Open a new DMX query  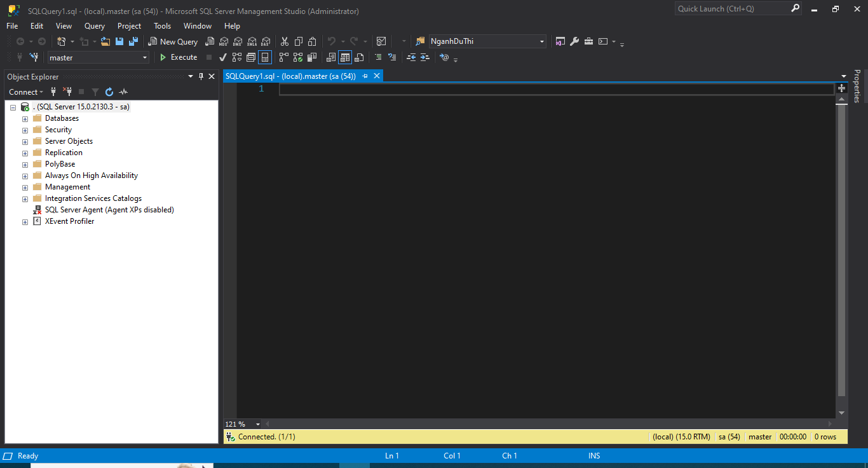[x=238, y=41]
